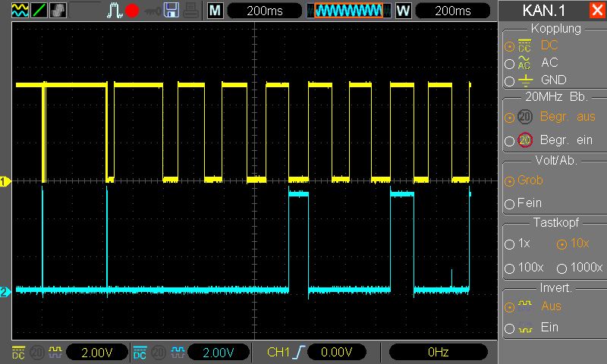Click the channel 1 ground marker
This screenshot has height=364, width=607.
[x=5, y=181]
